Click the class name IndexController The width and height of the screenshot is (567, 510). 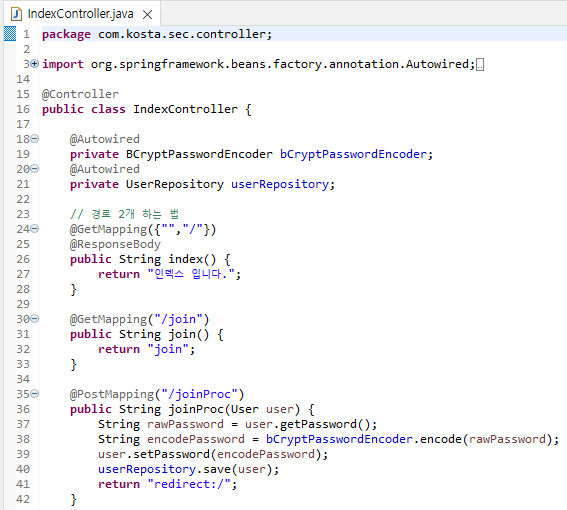[185, 109]
